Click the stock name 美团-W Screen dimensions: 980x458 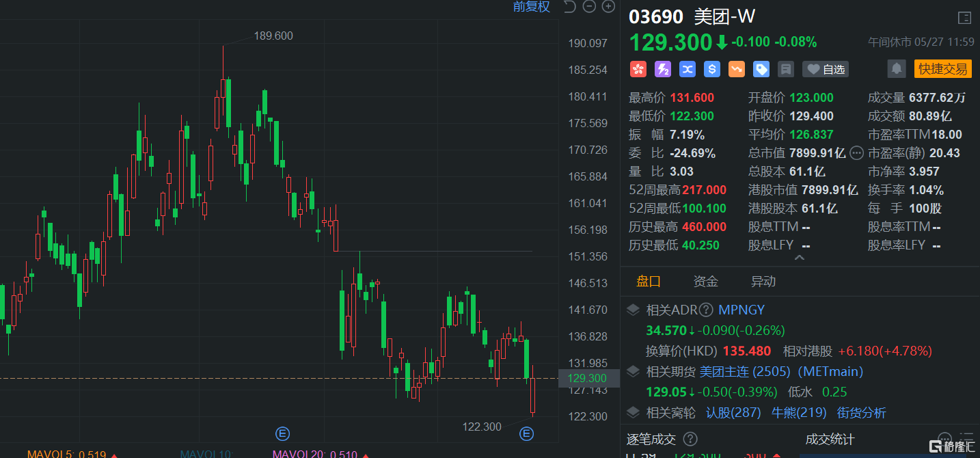click(724, 17)
